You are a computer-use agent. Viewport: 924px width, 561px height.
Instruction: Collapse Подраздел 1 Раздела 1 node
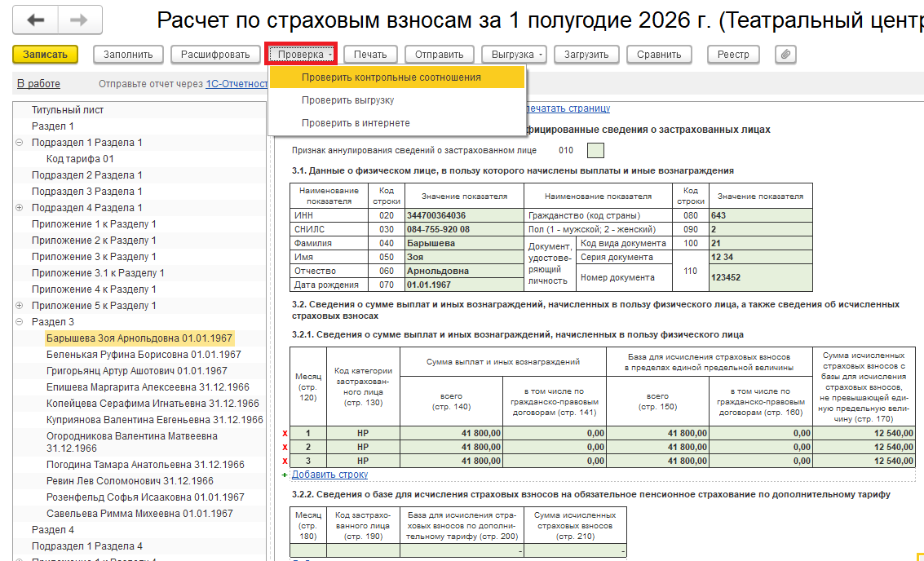pos(19,143)
